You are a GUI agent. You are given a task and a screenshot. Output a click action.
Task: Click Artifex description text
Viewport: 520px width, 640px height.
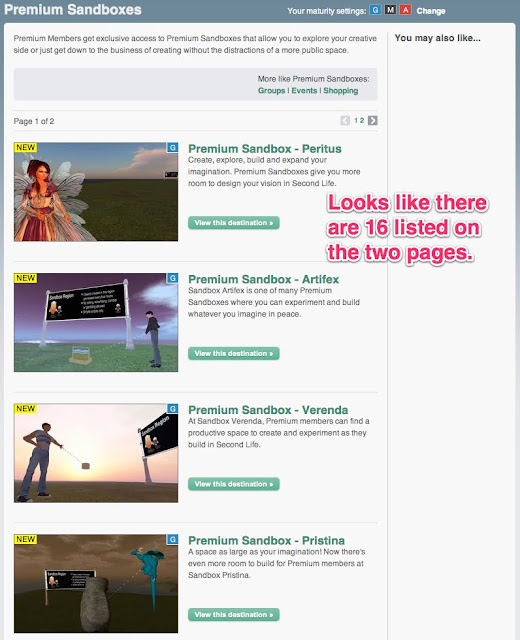pyautogui.click(x=274, y=302)
